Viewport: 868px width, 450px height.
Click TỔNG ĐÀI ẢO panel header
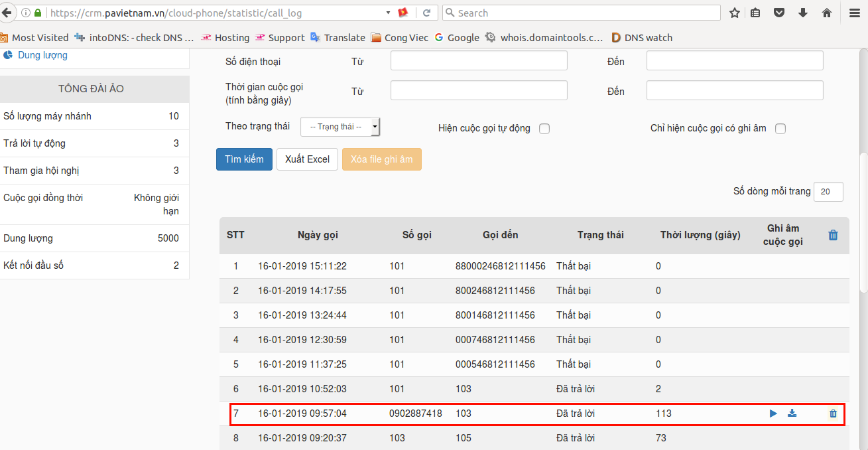[x=94, y=89]
